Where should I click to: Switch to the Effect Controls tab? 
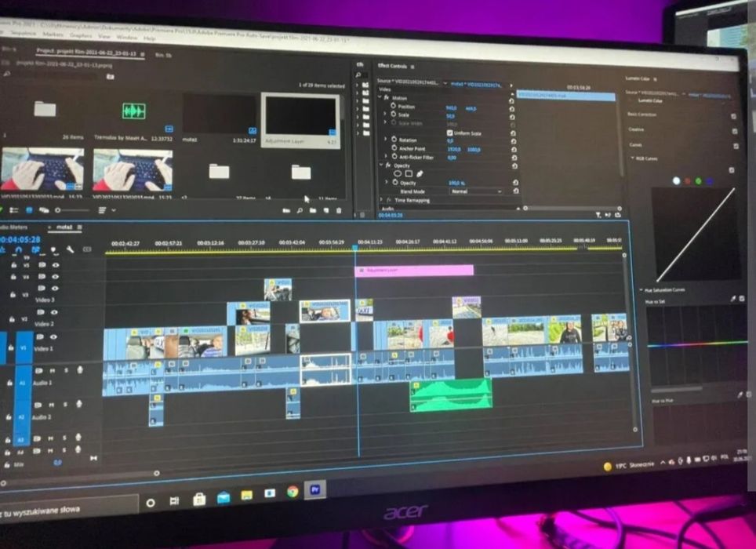coord(392,66)
